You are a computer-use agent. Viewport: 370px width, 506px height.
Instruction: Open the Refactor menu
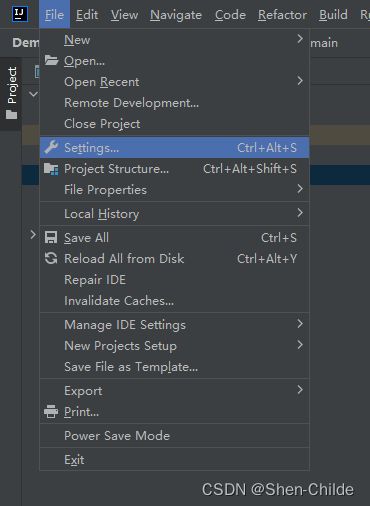tap(282, 15)
